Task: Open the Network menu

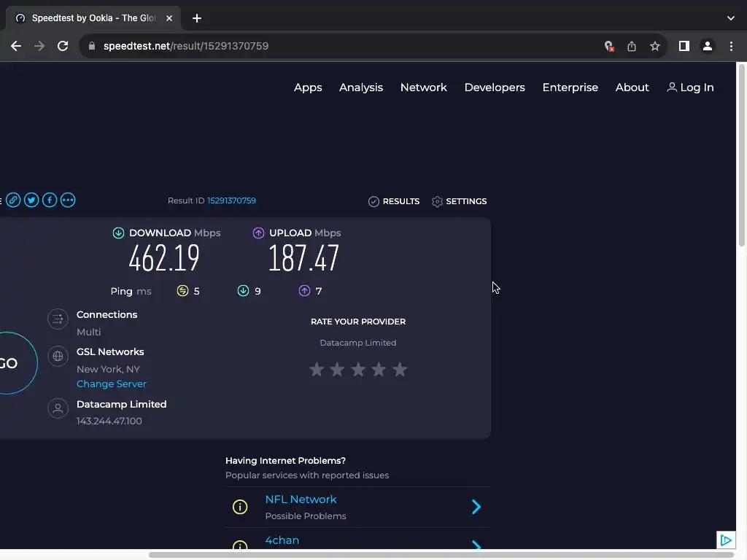Action: click(x=424, y=87)
